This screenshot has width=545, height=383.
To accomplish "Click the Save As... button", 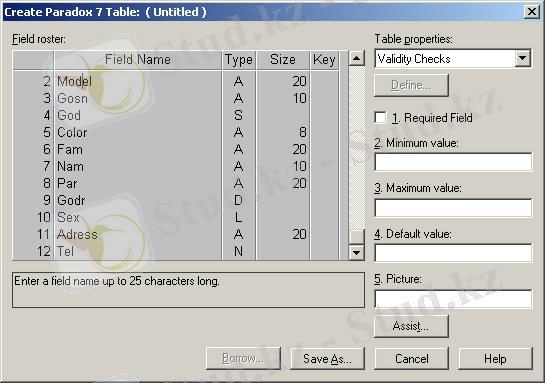I will coord(327,358).
